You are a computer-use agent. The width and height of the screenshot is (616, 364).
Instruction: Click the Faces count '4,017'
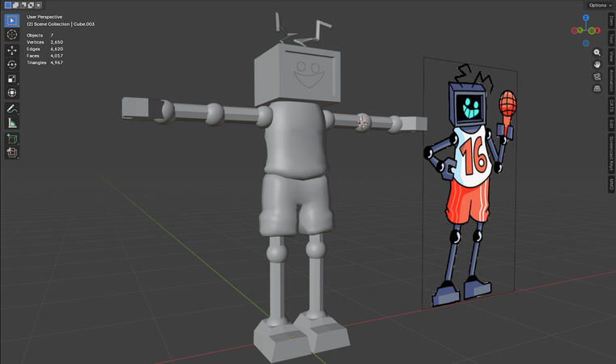pyautogui.click(x=57, y=56)
